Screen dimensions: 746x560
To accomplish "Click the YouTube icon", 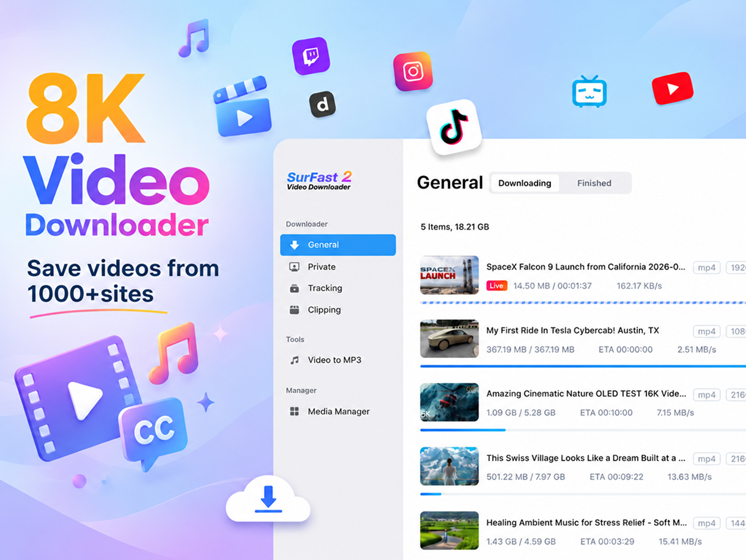I will pyautogui.click(x=673, y=88).
